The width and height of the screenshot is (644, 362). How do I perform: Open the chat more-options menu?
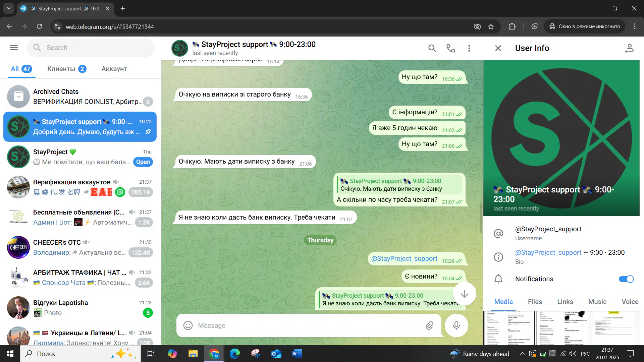[x=469, y=48]
